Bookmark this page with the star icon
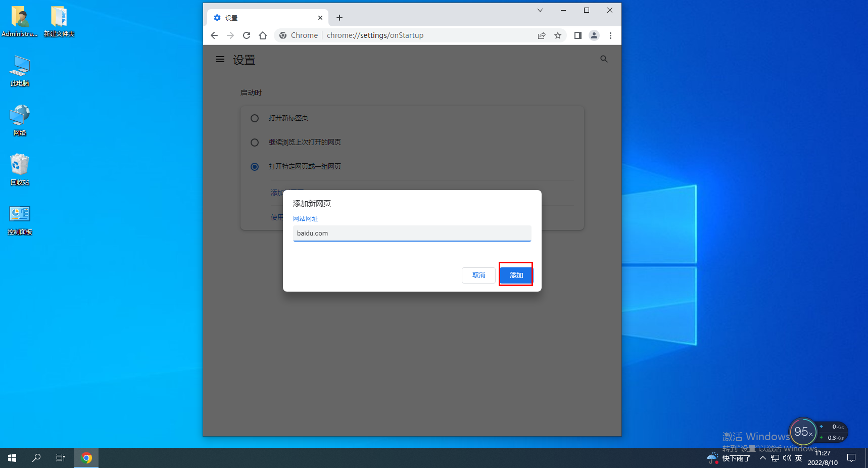Image resolution: width=868 pixels, height=468 pixels. point(558,35)
